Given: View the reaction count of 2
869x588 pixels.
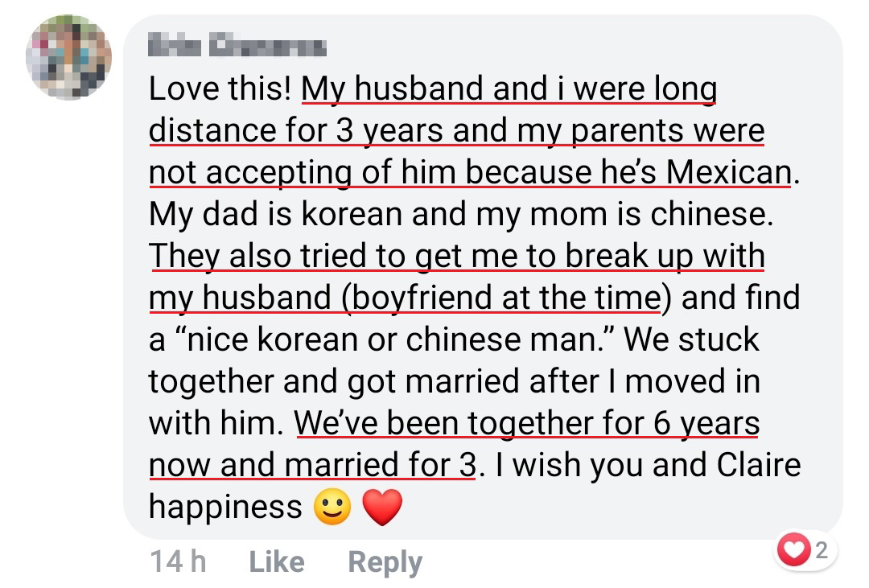Looking at the screenshot, I should coord(821,551).
